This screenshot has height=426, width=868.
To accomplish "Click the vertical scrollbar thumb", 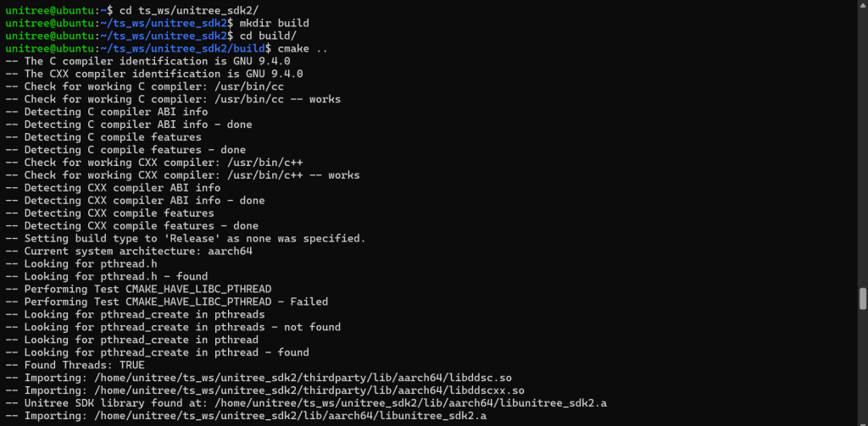I will [x=863, y=299].
